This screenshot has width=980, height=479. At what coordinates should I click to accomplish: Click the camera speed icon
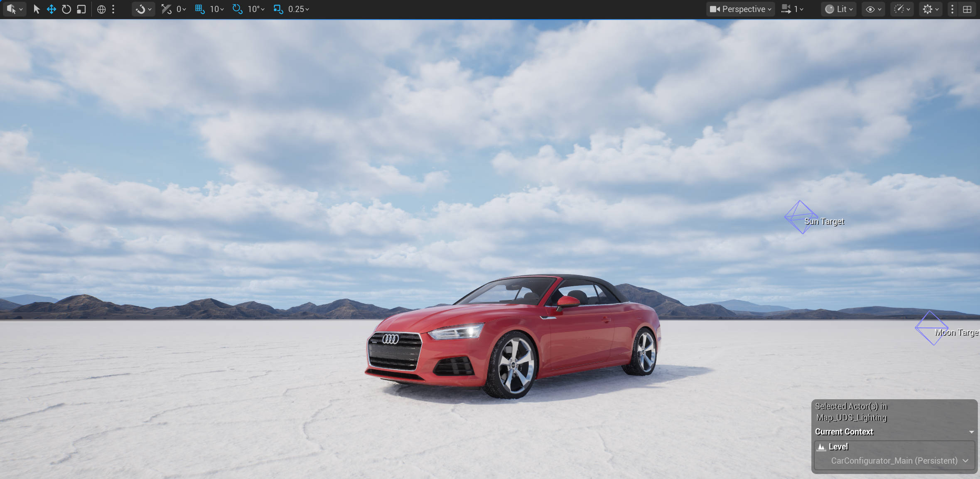(786, 9)
